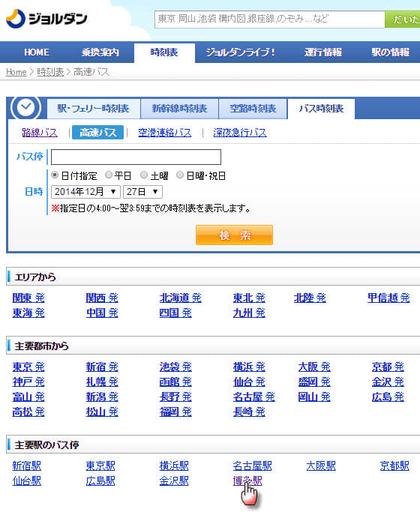This screenshot has height=512, width=420.
Task: Open the 時刻表 navigation tab
Action: (164, 52)
